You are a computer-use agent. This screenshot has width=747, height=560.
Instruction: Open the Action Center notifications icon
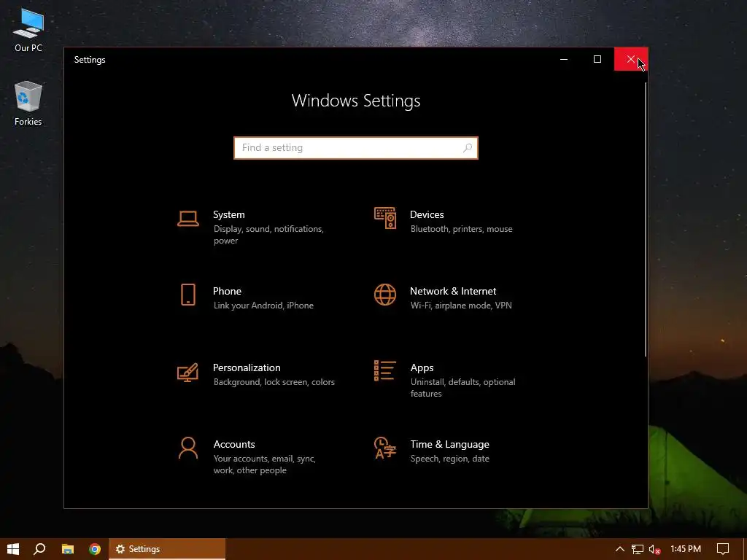(x=723, y=549)
